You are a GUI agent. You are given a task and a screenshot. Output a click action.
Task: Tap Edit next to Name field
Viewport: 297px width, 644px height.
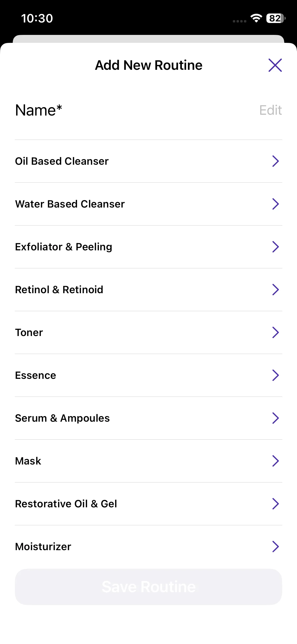(270, 110)
